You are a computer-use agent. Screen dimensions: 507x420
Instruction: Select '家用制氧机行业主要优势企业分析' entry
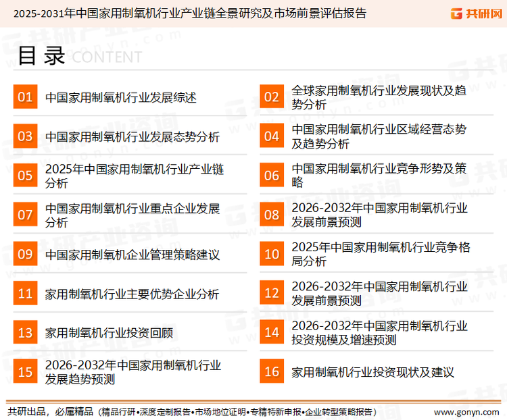[x=132, y=294]
